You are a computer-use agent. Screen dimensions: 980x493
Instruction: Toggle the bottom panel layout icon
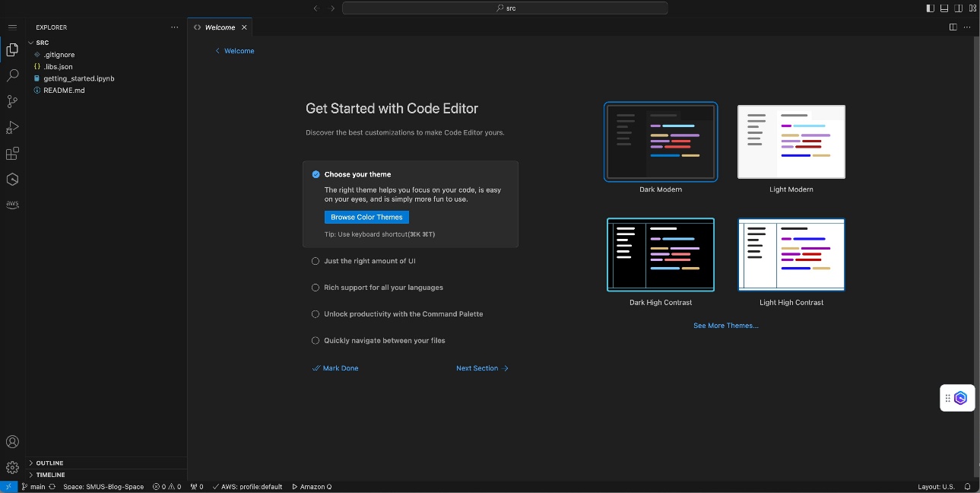pyautogui.click(x=944, y=8)
